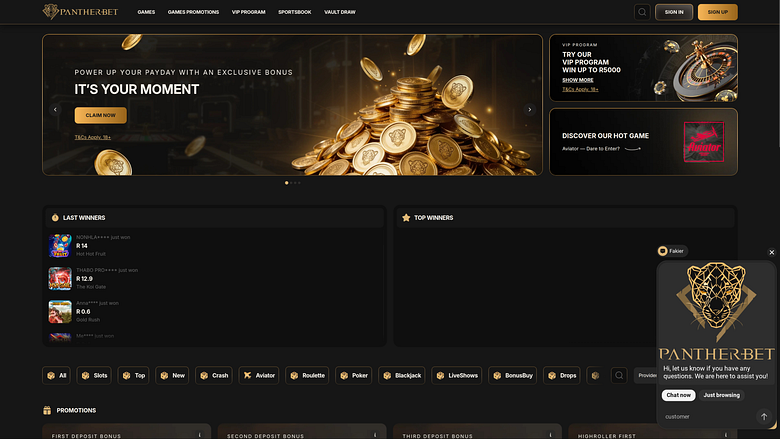This screenshot has width=780, height=439.
Task: Open Vault Draw menu item
Action: [340, 12]
